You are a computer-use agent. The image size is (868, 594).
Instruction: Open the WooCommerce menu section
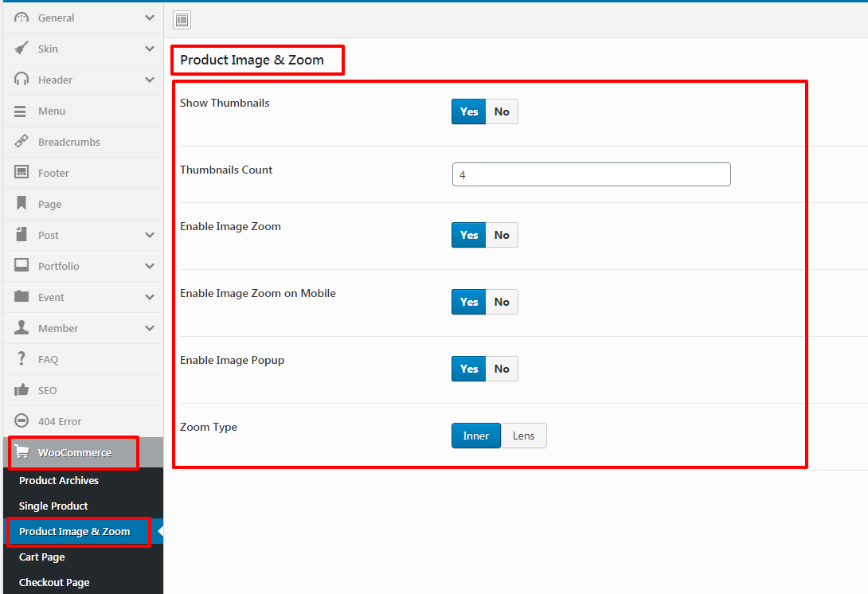83,452
